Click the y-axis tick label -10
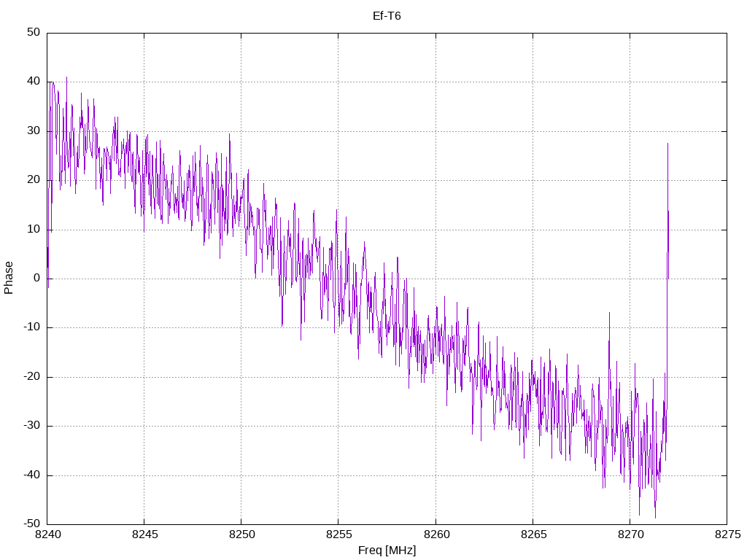This screenshot has width=747, height=560. pyautogui.click(x=32, y=327)
